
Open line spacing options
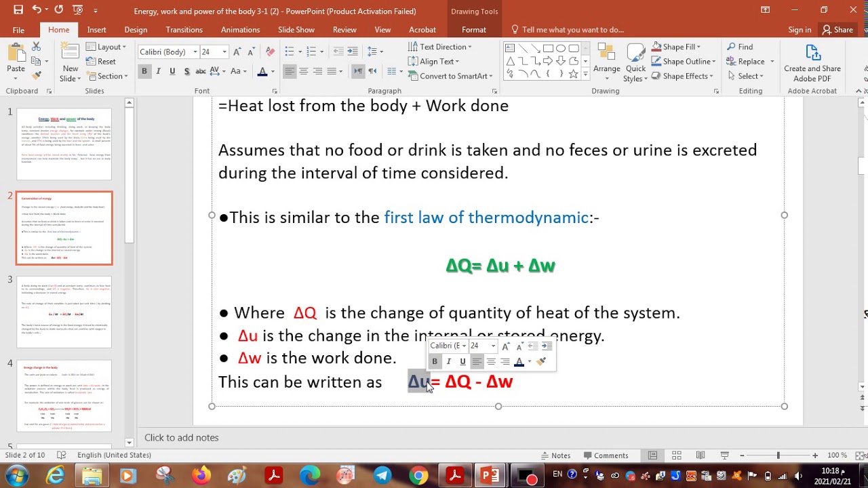(374, 52)
